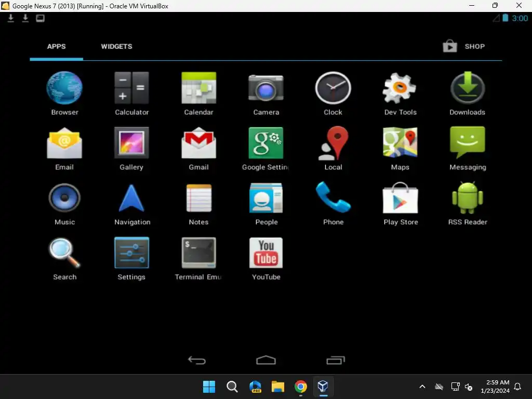Open Android Settings
The image size is (532, 399).
coord(131,259)
